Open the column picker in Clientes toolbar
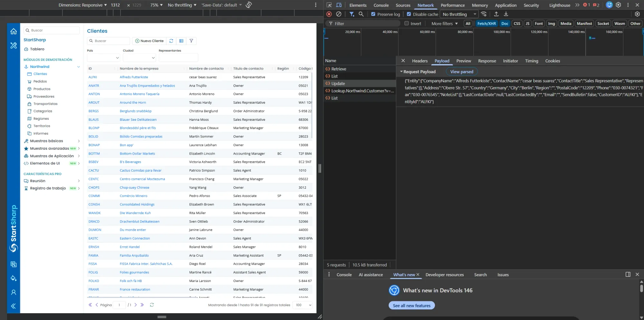This screenshot has height=320, width=644. coord(181,41)
